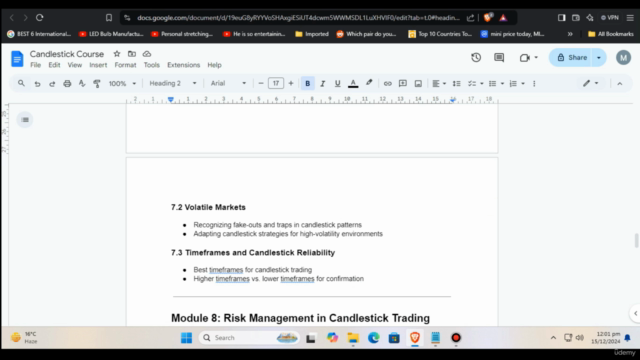Click the font size field
640x360 pixels.
click(x=276, y=84)
